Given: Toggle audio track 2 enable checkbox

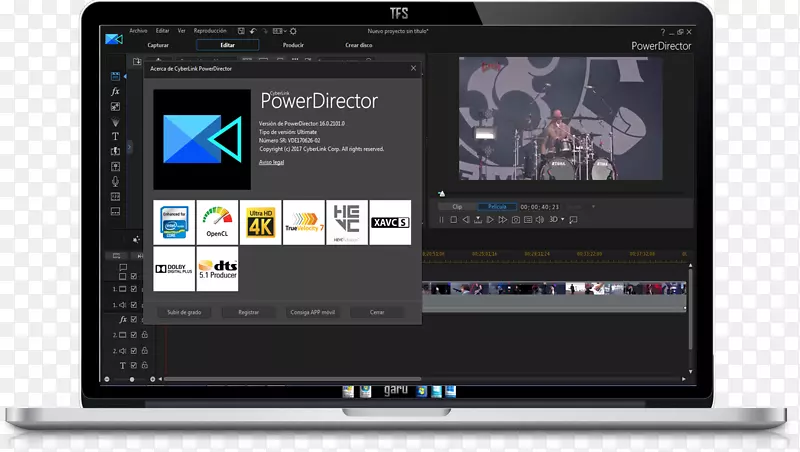Looking at the screenshot, I should [x=134, y=351].
